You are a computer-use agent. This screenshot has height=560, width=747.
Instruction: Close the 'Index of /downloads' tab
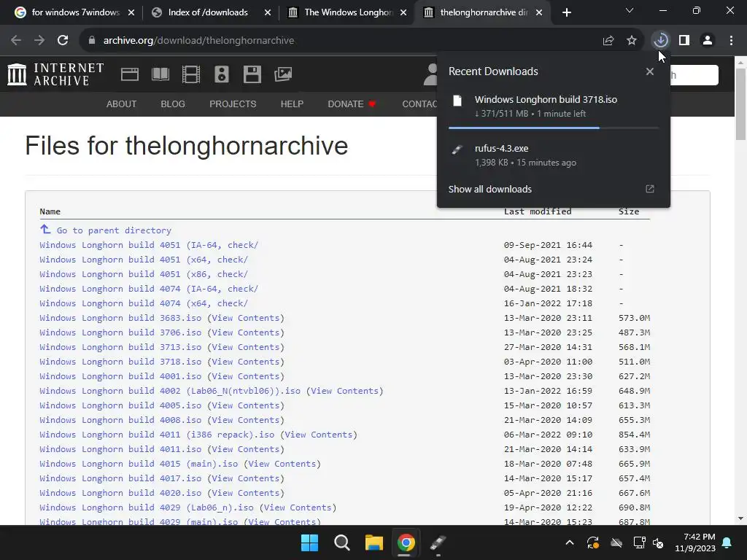point(268,12)
